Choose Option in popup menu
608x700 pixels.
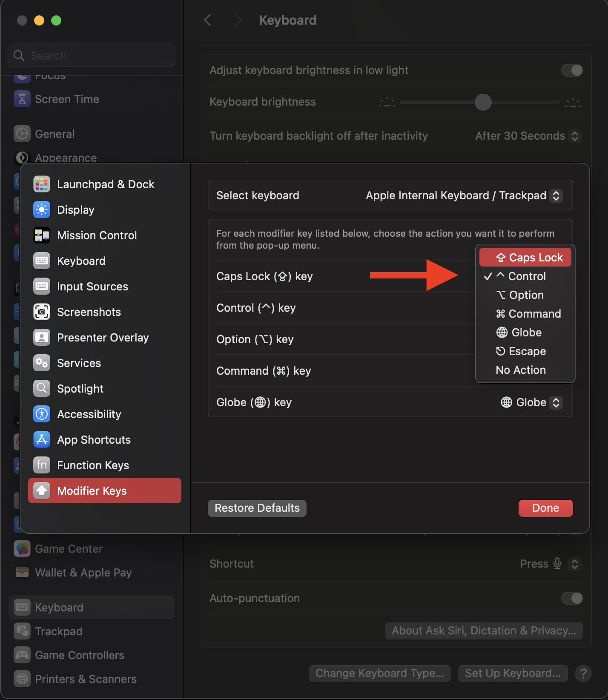click(x=525, y=295)
